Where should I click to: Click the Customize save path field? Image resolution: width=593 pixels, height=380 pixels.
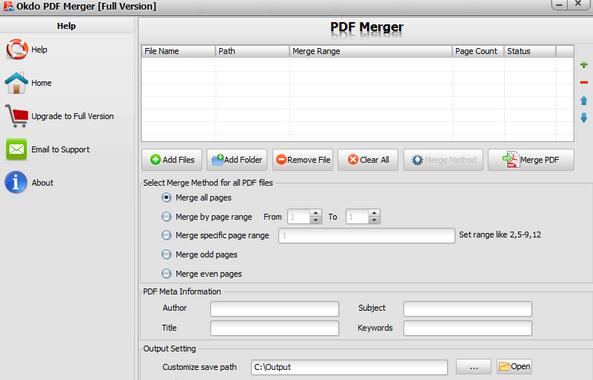point(349,367)
